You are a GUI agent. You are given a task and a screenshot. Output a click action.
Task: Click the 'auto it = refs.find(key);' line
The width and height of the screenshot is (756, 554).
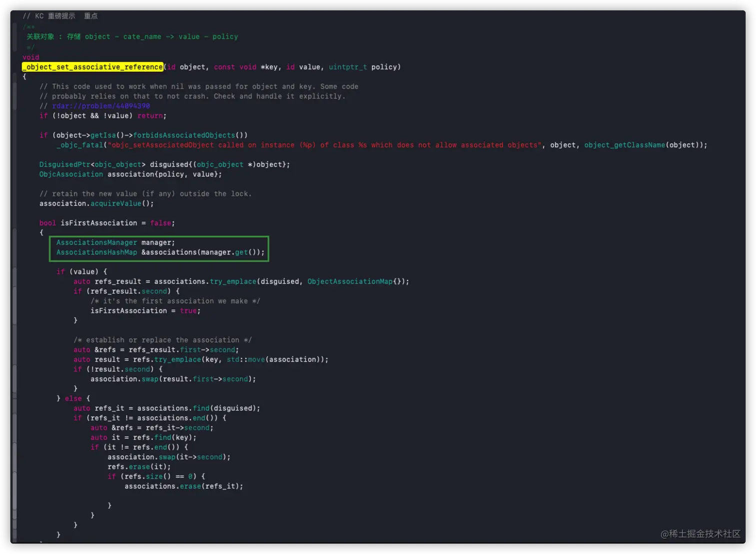point(143,438)
